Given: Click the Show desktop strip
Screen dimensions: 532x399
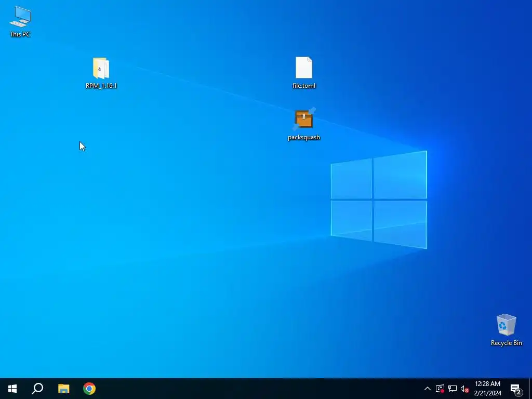Looking at the screenshot, I should (530, 389).
